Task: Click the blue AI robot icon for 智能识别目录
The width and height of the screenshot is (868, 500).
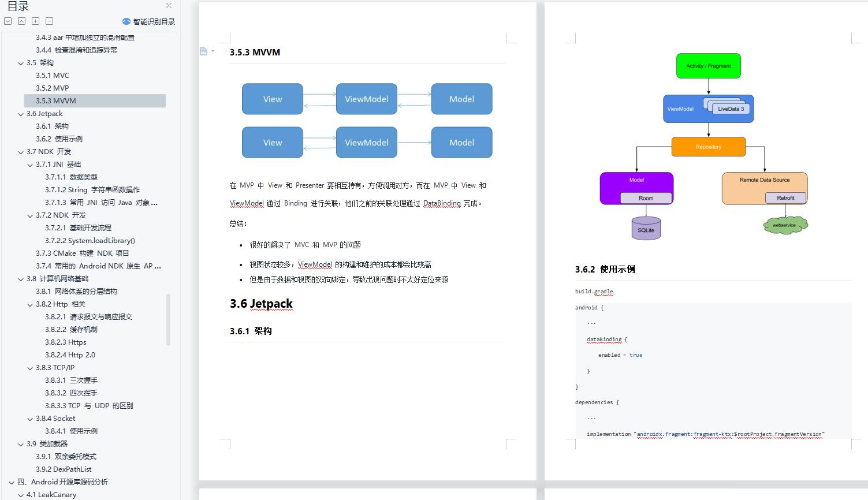Action: (126, 21)
